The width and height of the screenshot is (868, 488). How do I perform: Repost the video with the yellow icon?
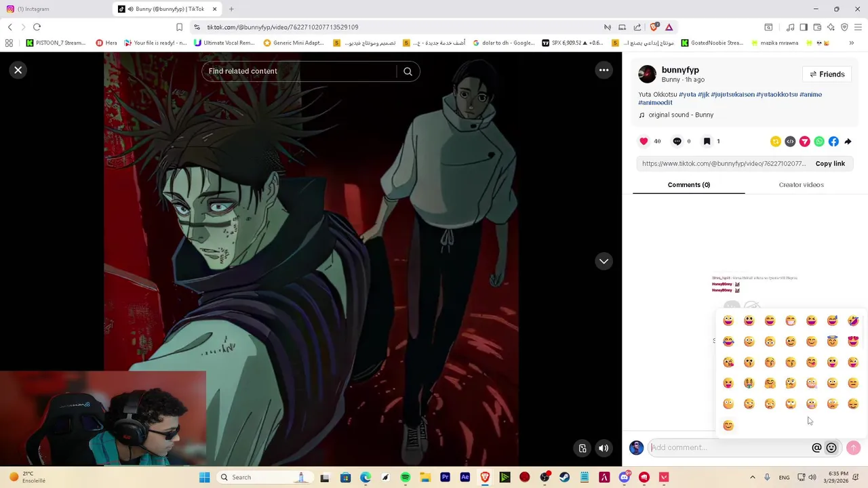tap(775, 142)
